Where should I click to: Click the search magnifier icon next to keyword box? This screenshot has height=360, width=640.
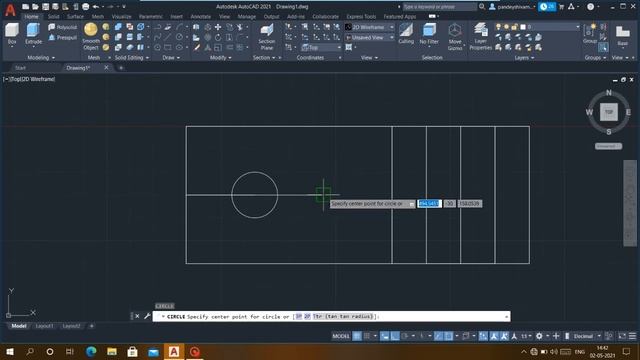(482, 7)
